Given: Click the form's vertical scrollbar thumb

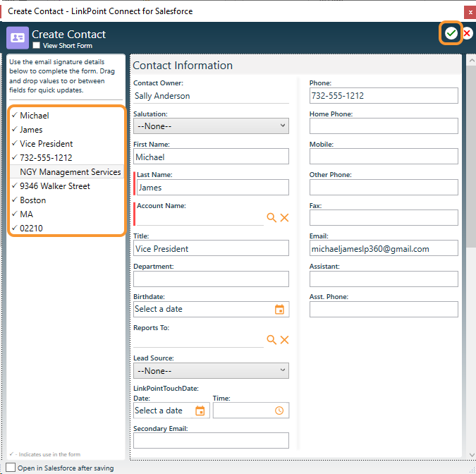Looking at the screenshot, I should pyautogui.click(x=472, y=152).
